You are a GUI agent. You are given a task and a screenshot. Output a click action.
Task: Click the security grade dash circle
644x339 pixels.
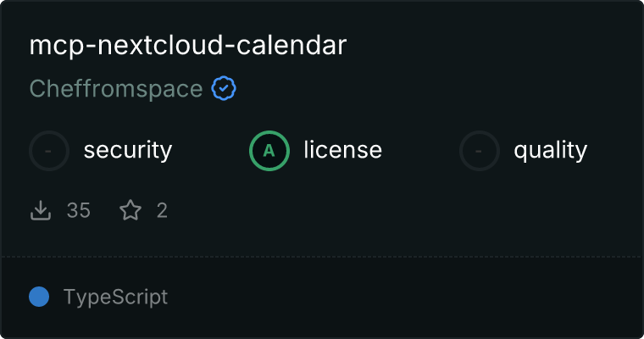[x=49, y=151]
